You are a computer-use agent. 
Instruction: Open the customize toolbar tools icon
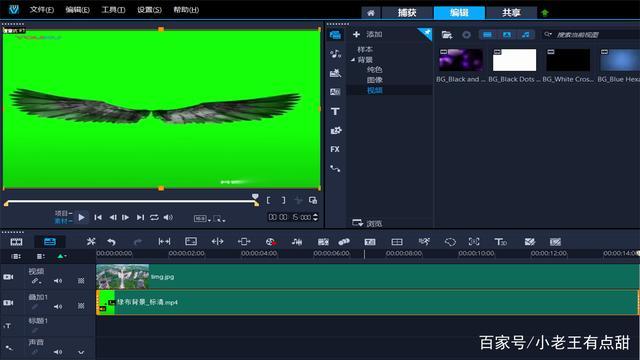click(x=91, y=242)
